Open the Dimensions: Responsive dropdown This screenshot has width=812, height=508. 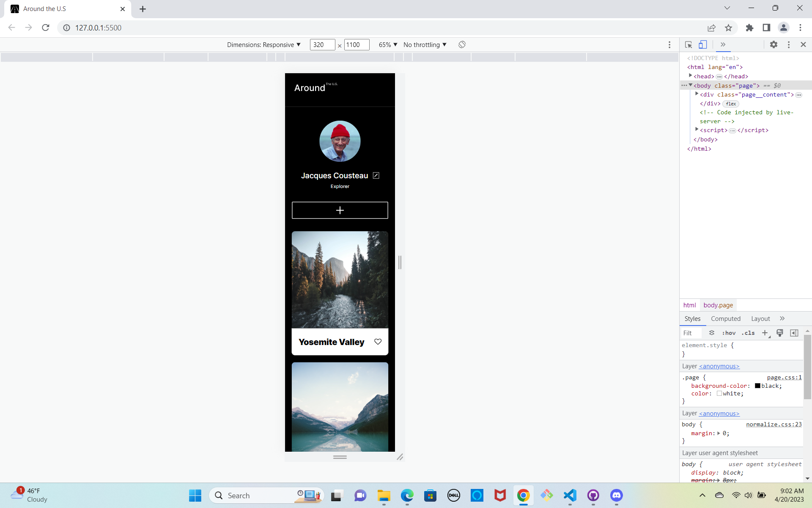point(263,44)
